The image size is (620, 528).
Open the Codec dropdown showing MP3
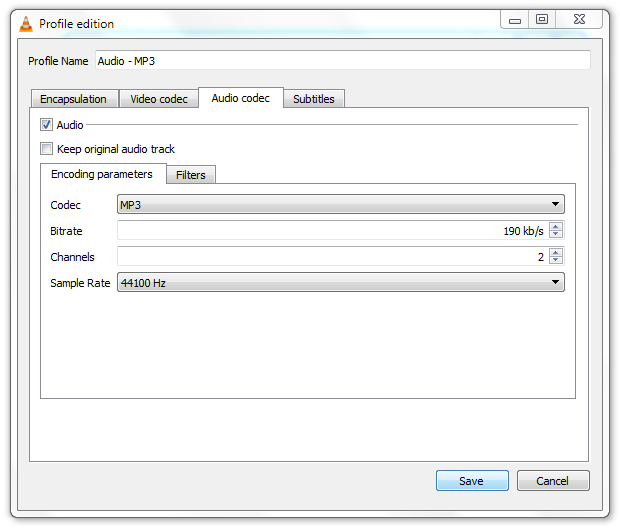click(x=340, y=204)
